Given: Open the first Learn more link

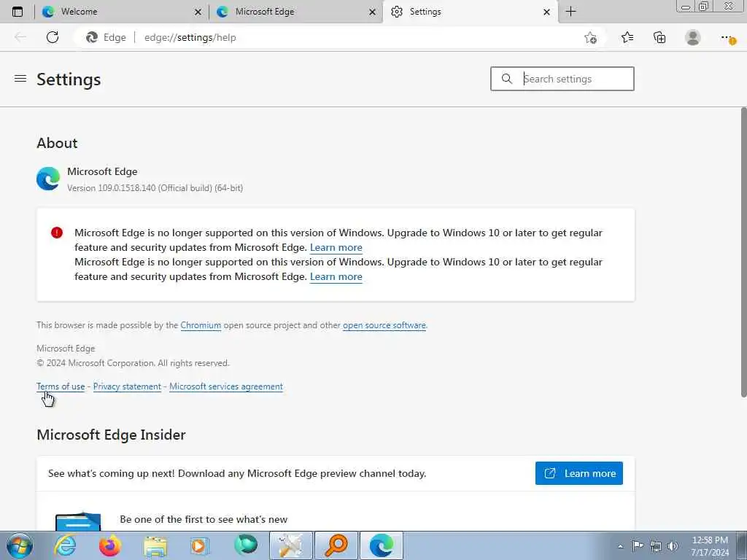Looking at the screenshot, I should pyautogui.click(x=336, y=248).
